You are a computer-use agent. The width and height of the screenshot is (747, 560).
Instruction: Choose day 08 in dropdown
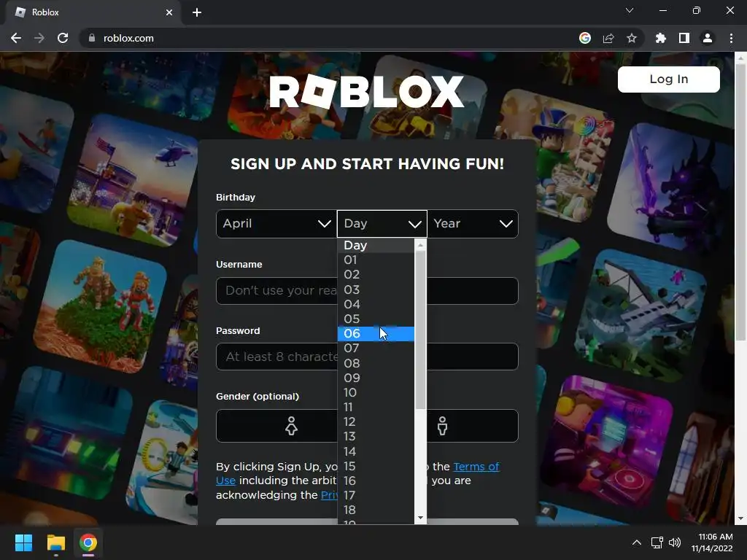(376, 363)
